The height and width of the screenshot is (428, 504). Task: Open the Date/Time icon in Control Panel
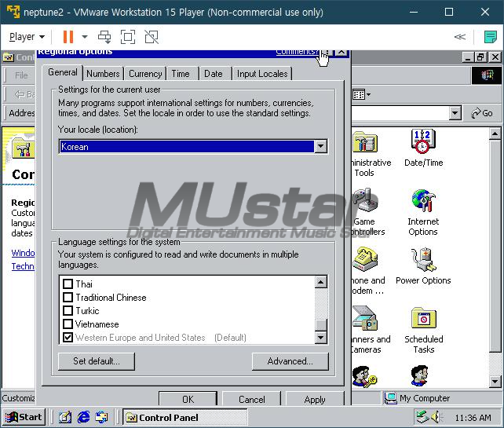point(423,141)
